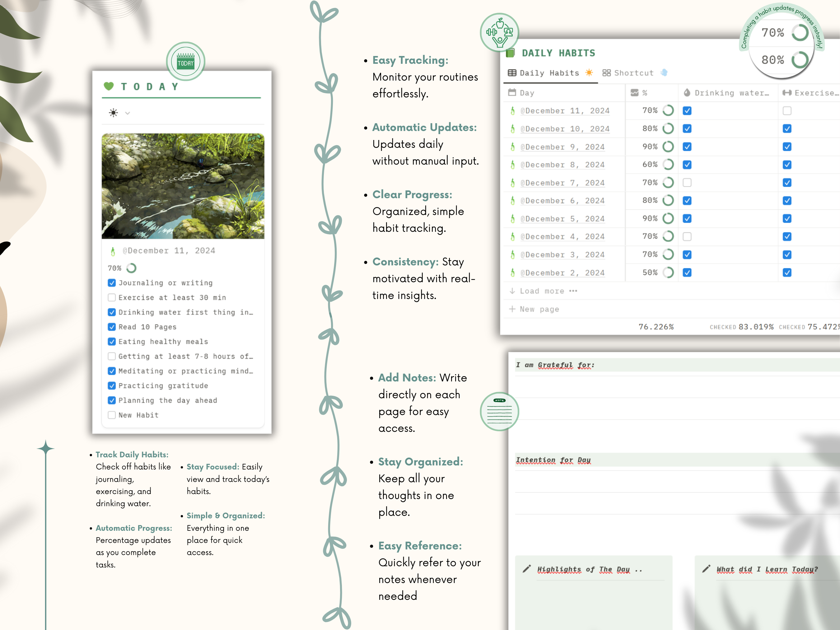Open the CHECKED 83.019% calculation menu
Viewport: 840px width, 630px height.
tap(741, 327)
